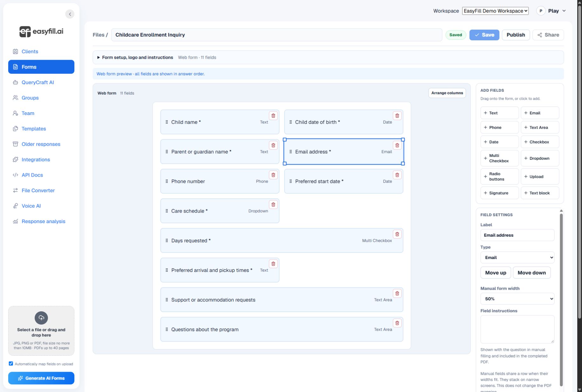Click the Share button
The width and height of the screenshot is (582, 392).
pos(548,35)
